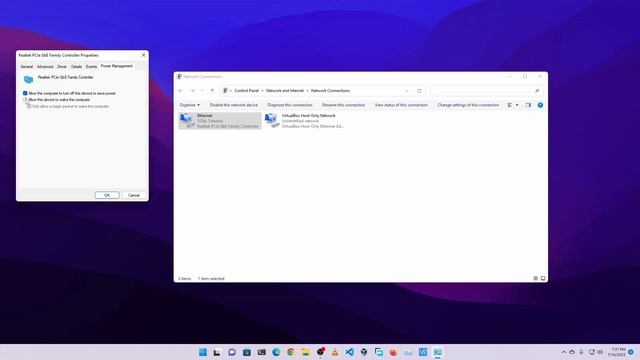Viewport: 640px width, 360px height.
Task: Refresh the Network Connections view
Action: [419, 91]
